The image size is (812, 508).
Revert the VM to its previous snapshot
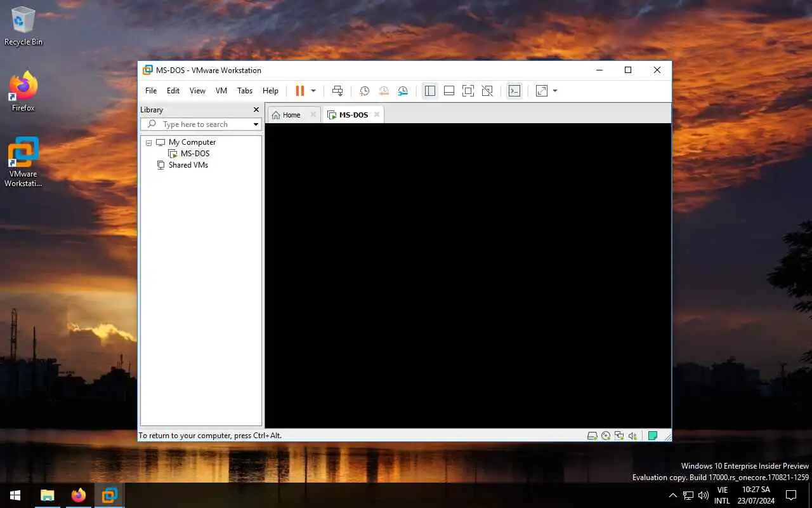click(x=384, y=91)
